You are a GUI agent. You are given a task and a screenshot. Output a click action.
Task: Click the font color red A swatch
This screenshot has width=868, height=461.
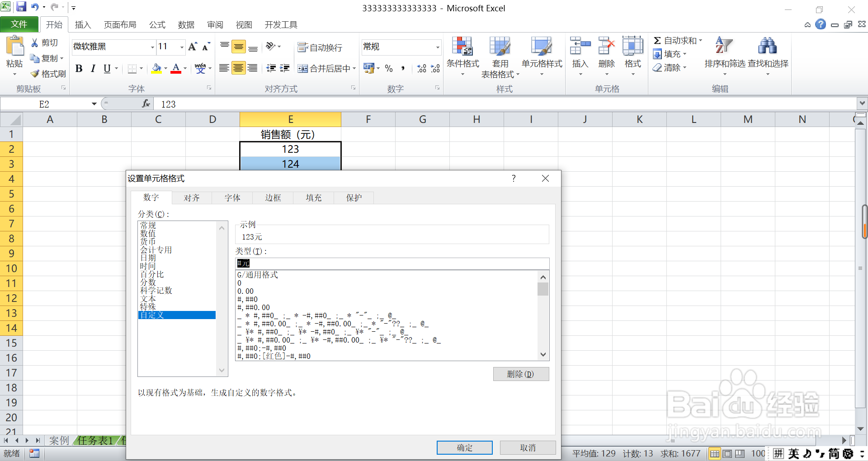176,69
